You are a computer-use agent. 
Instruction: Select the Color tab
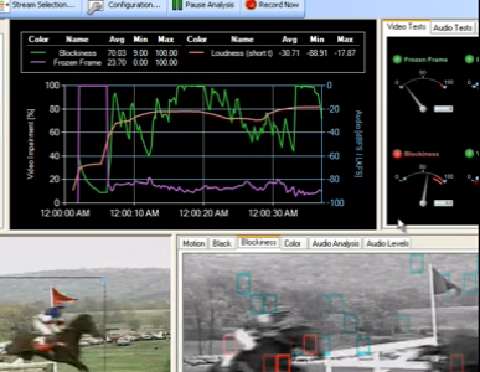pyautogui.click(x=292, y=244)
